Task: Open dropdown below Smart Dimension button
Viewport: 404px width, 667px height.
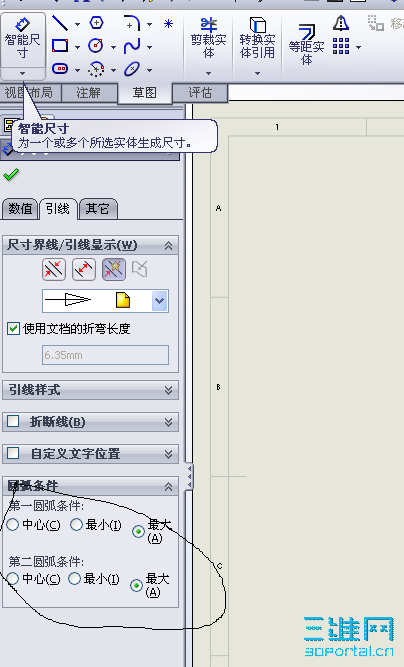Action: pos(23,74)
